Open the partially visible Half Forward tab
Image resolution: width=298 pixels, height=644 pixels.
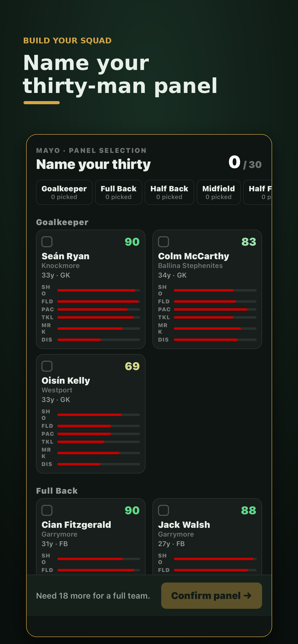[258, 192]
